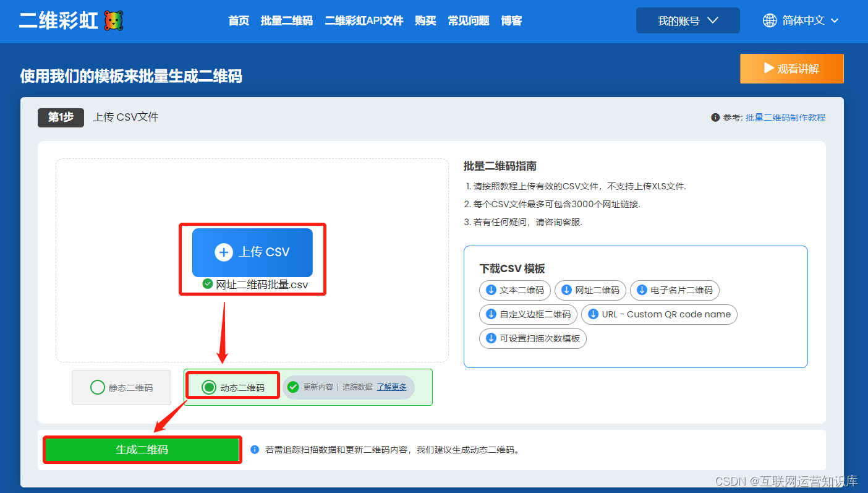Open 常见问题 nav item

click(x=469, y=21)
